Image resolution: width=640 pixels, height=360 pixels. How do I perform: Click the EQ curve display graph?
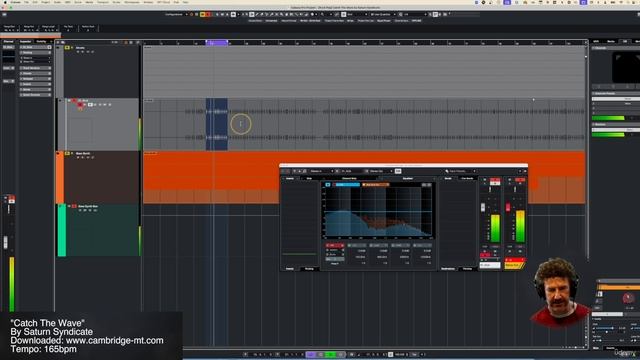[378, 213]
